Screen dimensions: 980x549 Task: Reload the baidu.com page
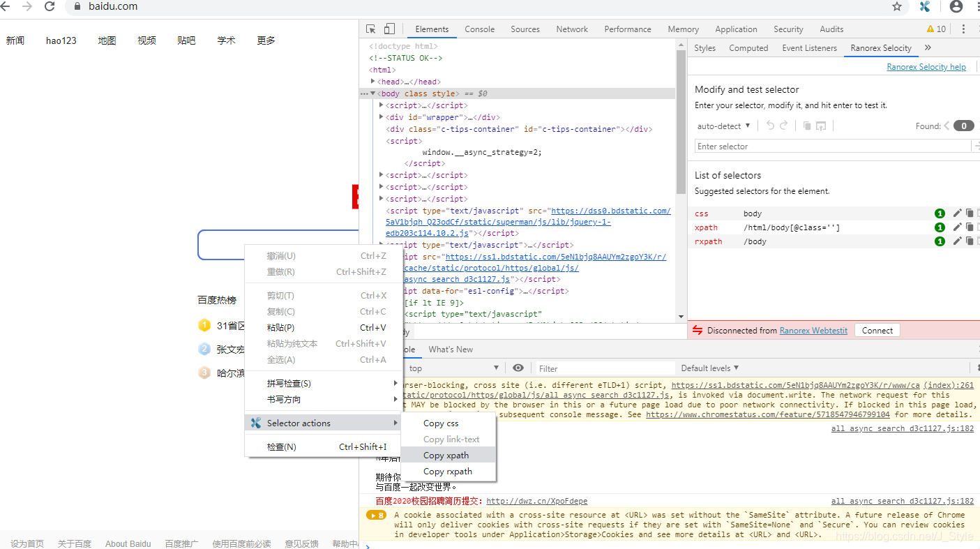click(x=50, y=6)
